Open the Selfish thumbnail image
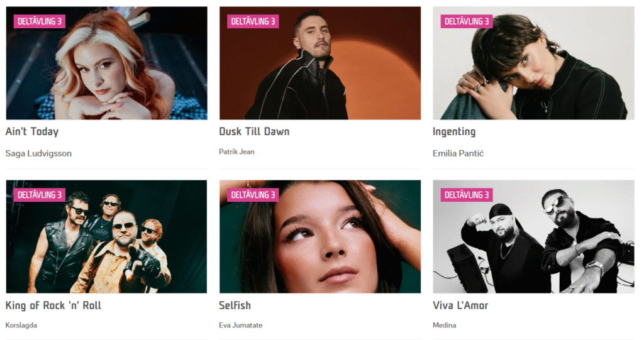The height and width of the screenshot is (340, 644). pyautogui.click(x=320, y=236)
